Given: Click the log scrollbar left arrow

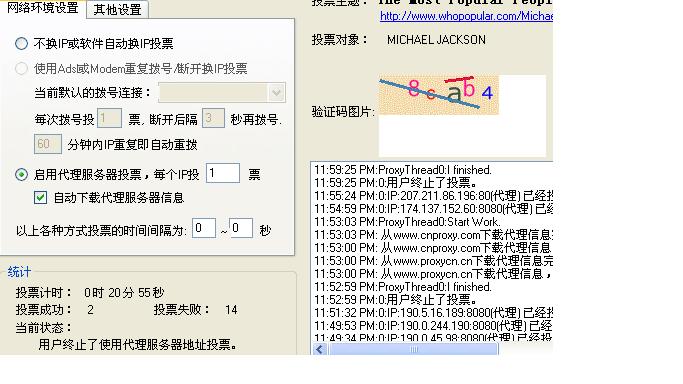Looking at the screenshot, I should pyautogui.click(x=320, y=349).
